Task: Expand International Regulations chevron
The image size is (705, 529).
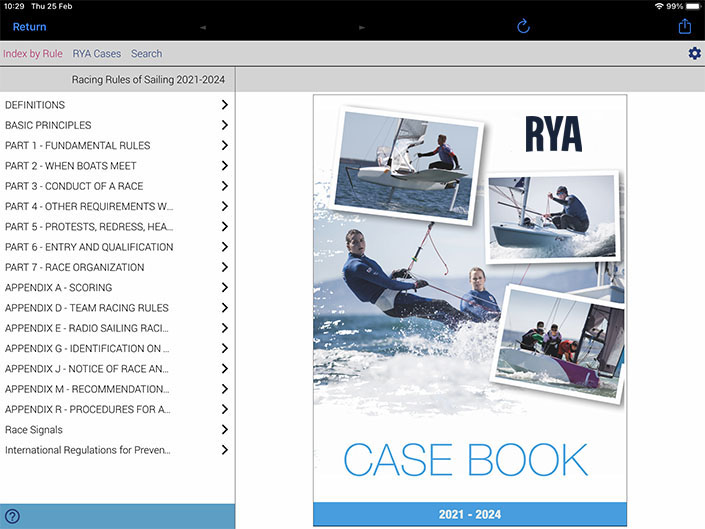Action: click(x=225, y=449)
